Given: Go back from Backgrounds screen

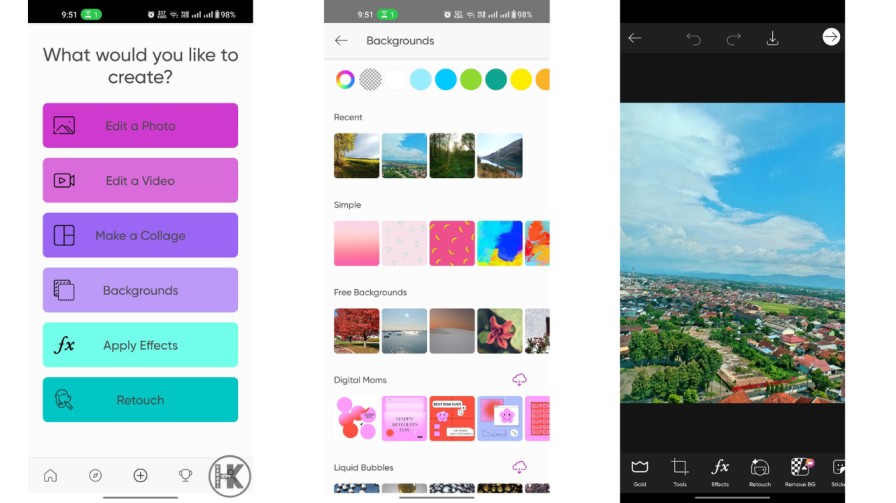Looking at the screenshot, I should 341,41.
